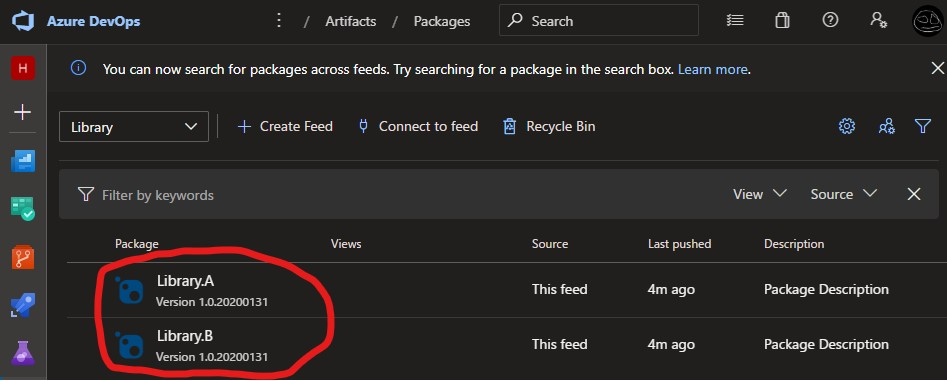
Task: Open the Azure DevOps logo home
Action: point(23,21)
